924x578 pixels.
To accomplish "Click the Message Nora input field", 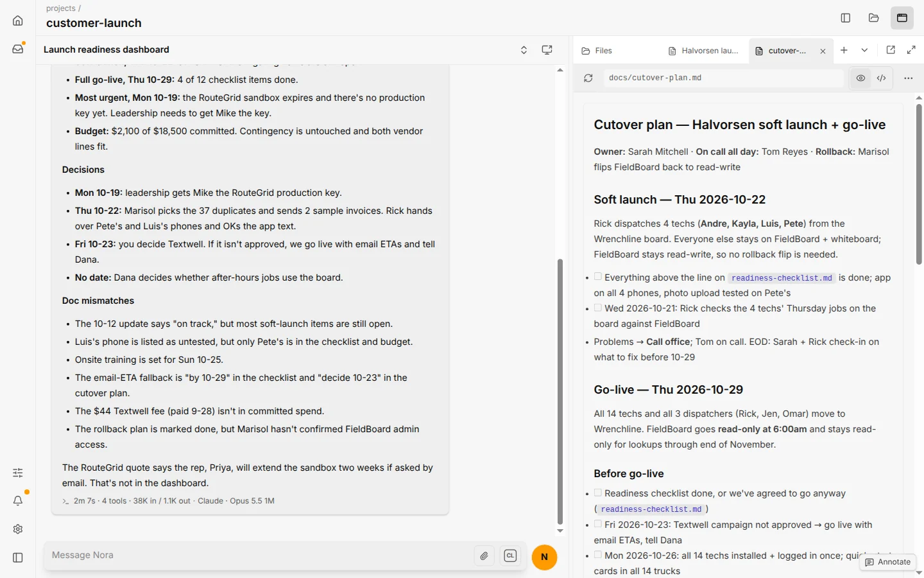I will [260, 556].
